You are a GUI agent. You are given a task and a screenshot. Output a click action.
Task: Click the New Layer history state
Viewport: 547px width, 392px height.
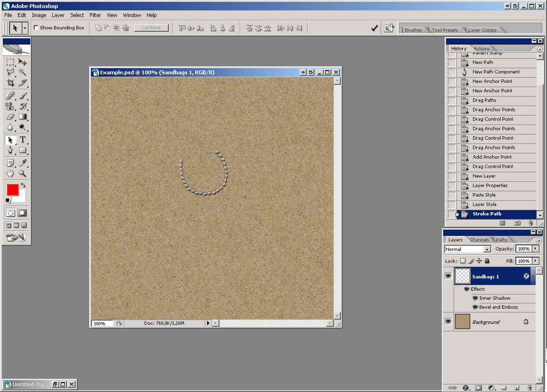pos(483,176)
